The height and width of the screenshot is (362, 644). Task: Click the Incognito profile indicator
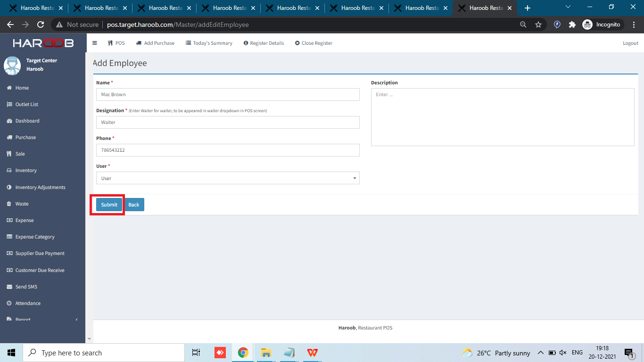[x=602, y=25]
